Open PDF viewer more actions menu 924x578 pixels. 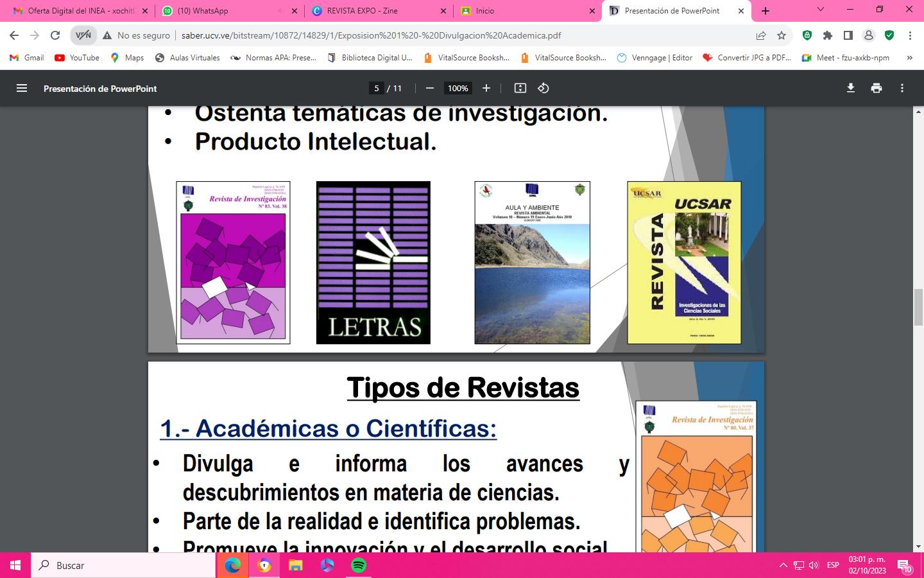pos(902,88)
